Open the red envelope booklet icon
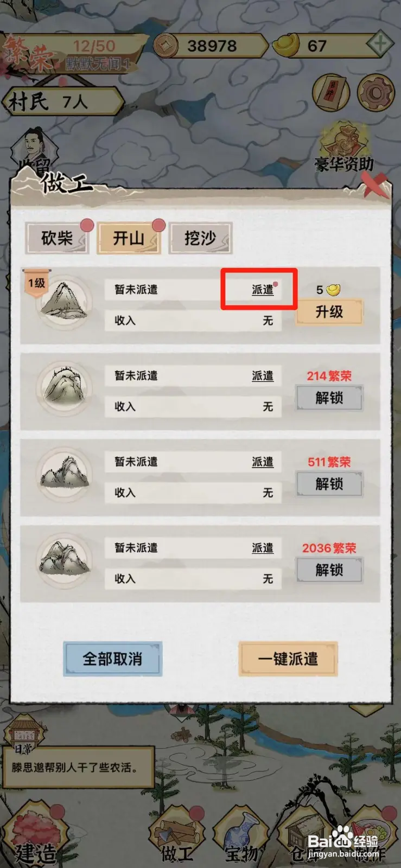Image resolution: width=401 pixels, height=868 pixels. click(x=331, y=93)
